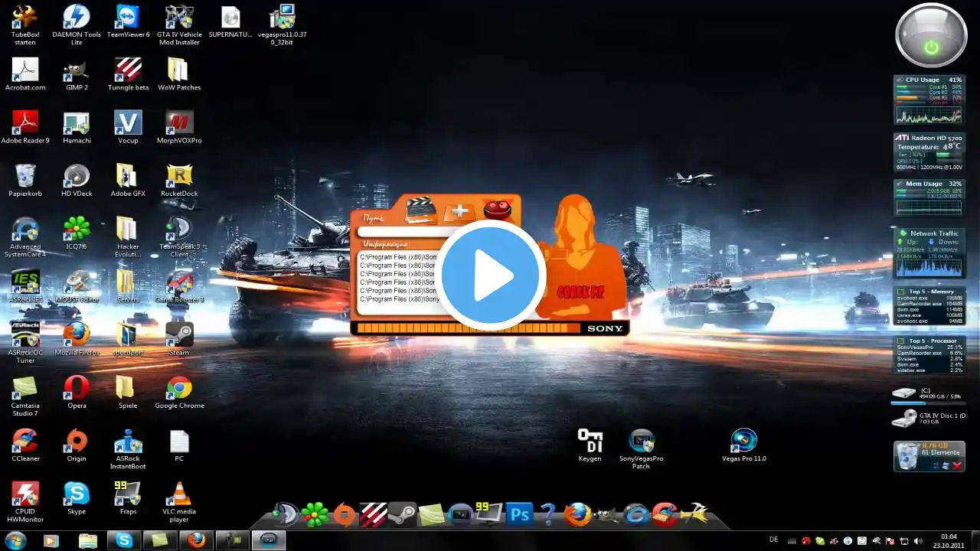Open ICQ flower icon in the RocketDock bar

click(x=314, y=514)
